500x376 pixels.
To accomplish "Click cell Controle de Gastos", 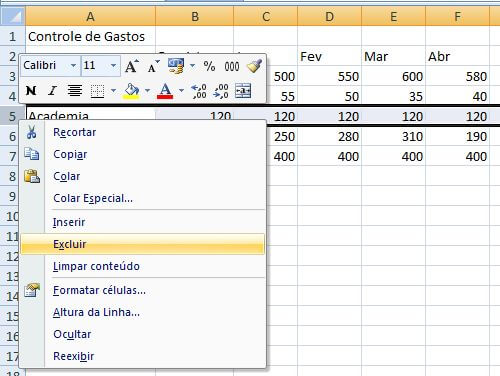I will (x=90, y=36).
